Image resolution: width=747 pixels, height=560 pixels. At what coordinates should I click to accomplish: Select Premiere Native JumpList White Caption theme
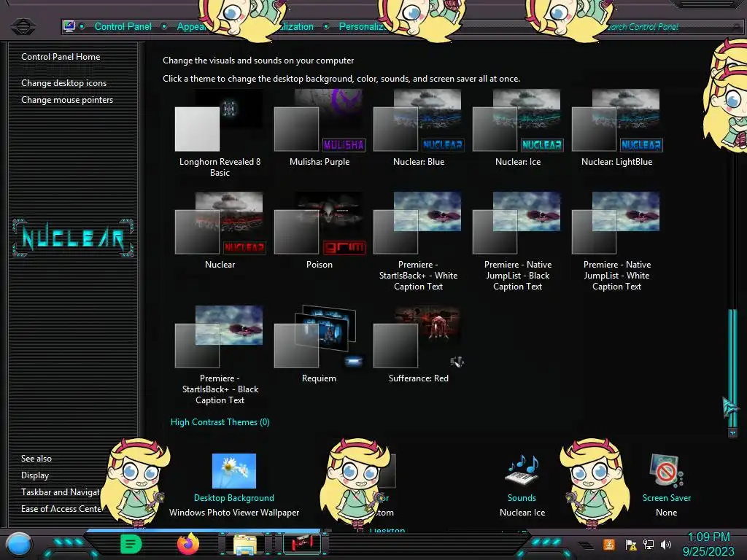(x=617, y=241)
